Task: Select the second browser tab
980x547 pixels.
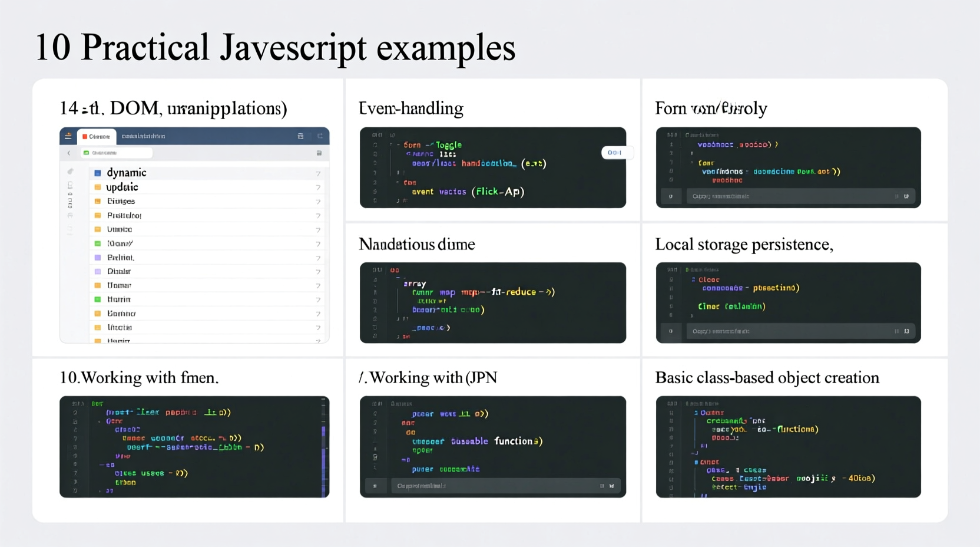Action: pos(143,136)
